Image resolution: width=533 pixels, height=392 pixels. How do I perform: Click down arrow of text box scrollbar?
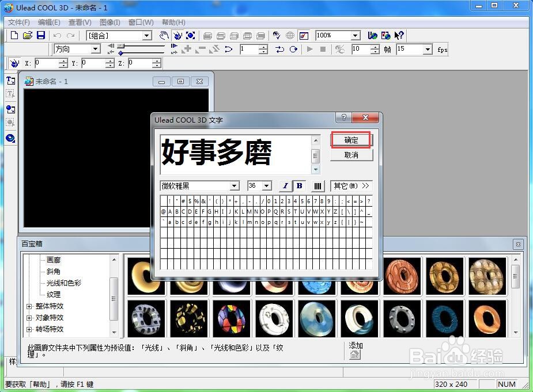tap(316, 169)
